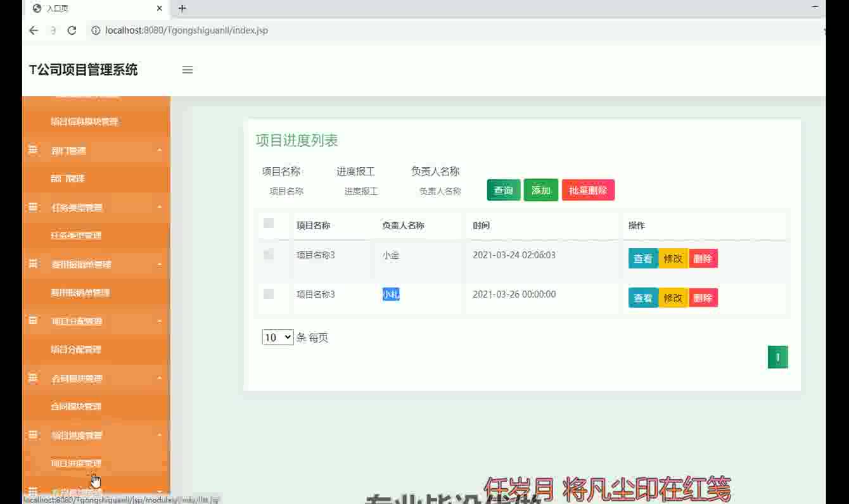The width and height of the screenshot is (849, 504).
Task: Click the browser forward arrow
Action: [53, 30]
